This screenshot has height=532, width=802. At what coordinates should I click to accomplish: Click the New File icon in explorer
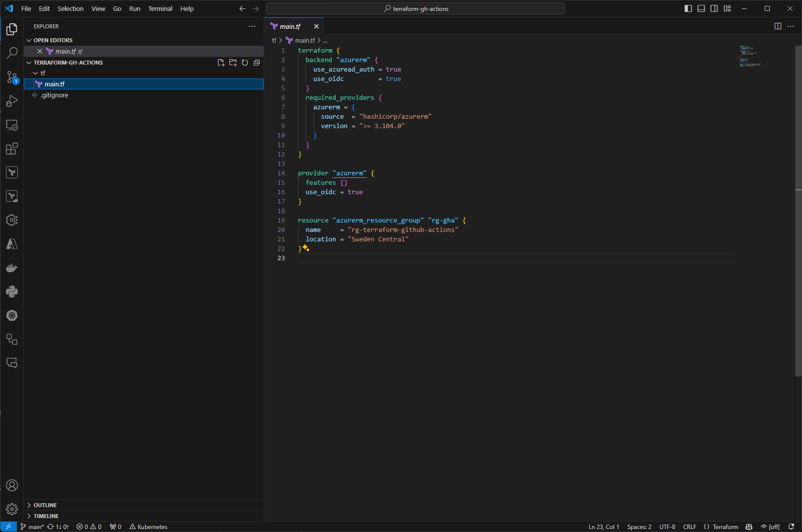click(221, 63)
